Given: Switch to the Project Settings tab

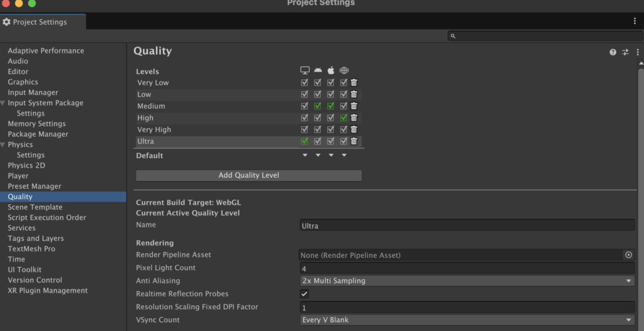Looking at the screenshot, I should (x=40, y=22).
